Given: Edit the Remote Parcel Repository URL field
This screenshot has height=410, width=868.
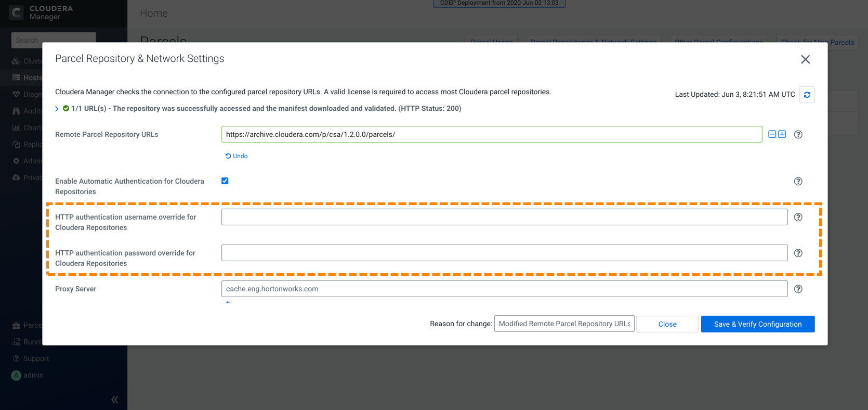Looking at the screenshot, I should point(492,134).
